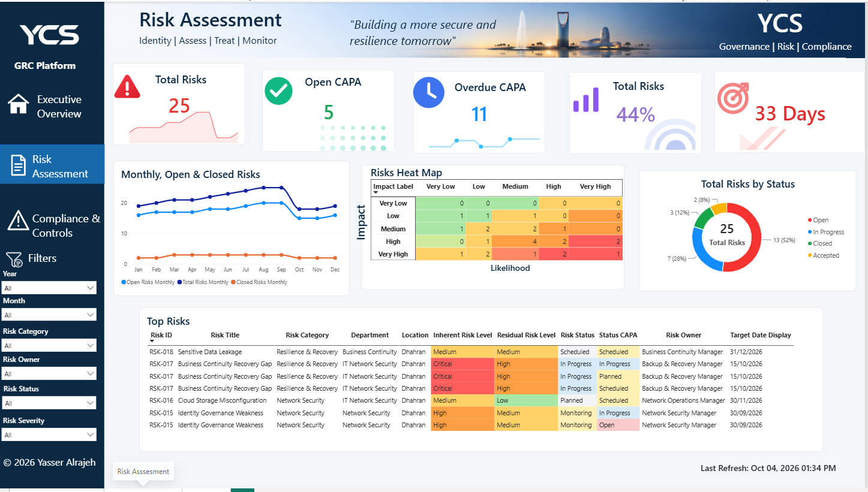
Task: Toggle the Accepted legend item
Action: [x=823, y=255]
